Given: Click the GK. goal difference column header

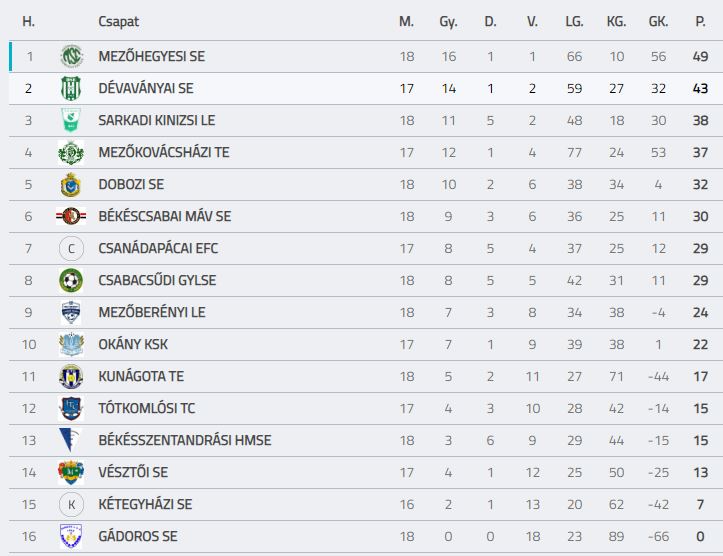Looking at the screenshot, I should click(x=658, y=22).
